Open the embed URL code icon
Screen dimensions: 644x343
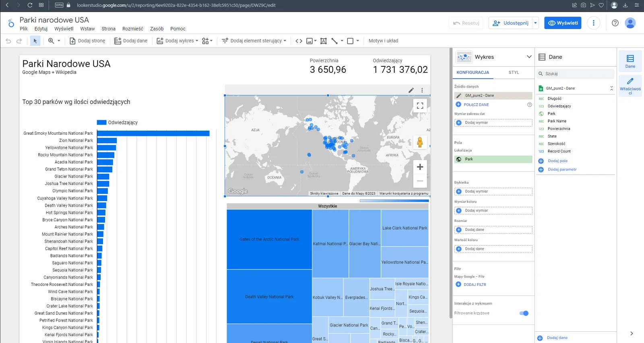coord(299,41)
